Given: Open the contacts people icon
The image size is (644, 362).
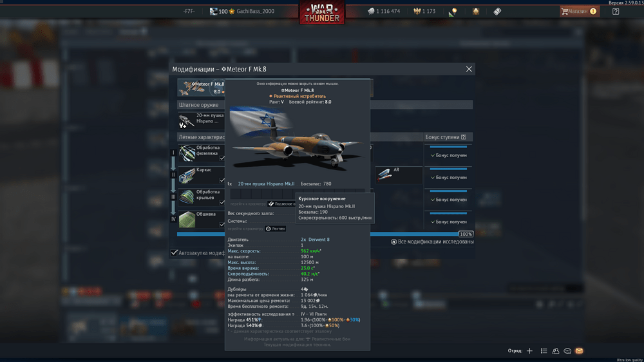Looking at the screenshot, I should point(556,351).
